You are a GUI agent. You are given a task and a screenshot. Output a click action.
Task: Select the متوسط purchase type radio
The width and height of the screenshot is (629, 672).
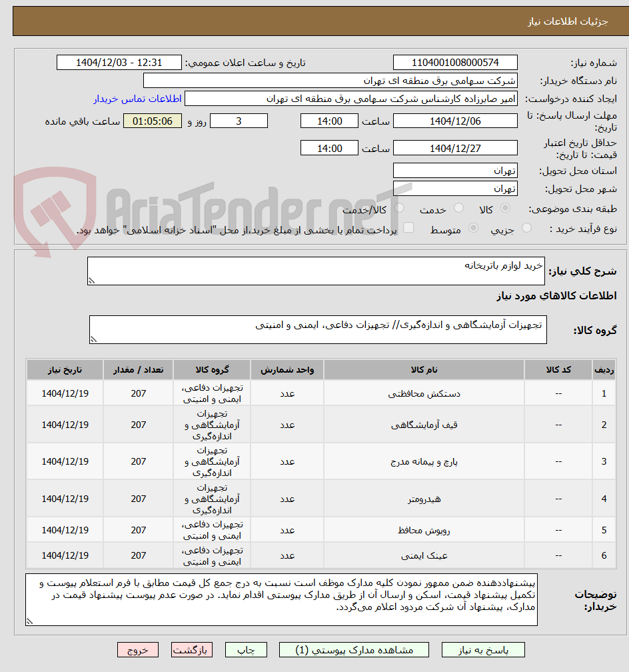pos(474,228)
